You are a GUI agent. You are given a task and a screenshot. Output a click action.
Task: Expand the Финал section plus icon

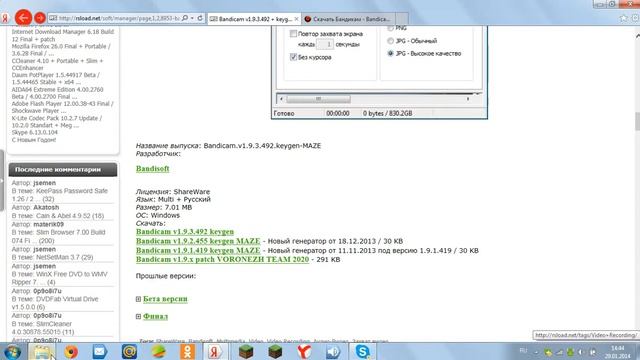[138, 316]
